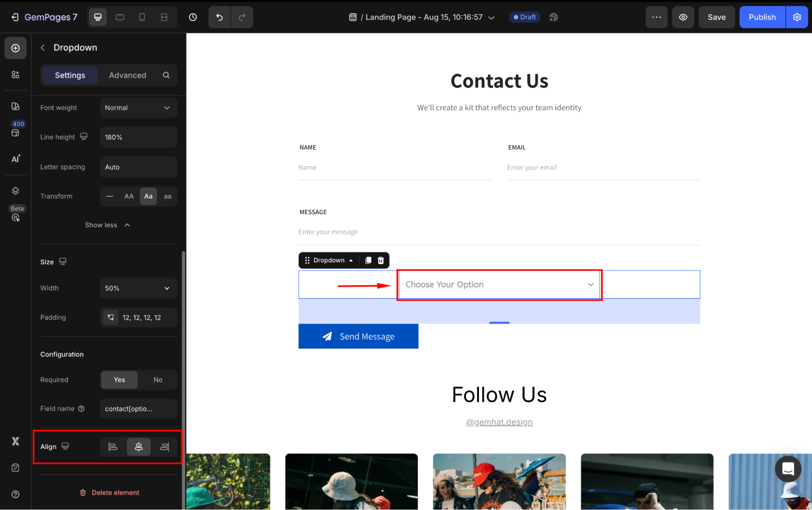Preview page with eye icon

click(683, 17)
